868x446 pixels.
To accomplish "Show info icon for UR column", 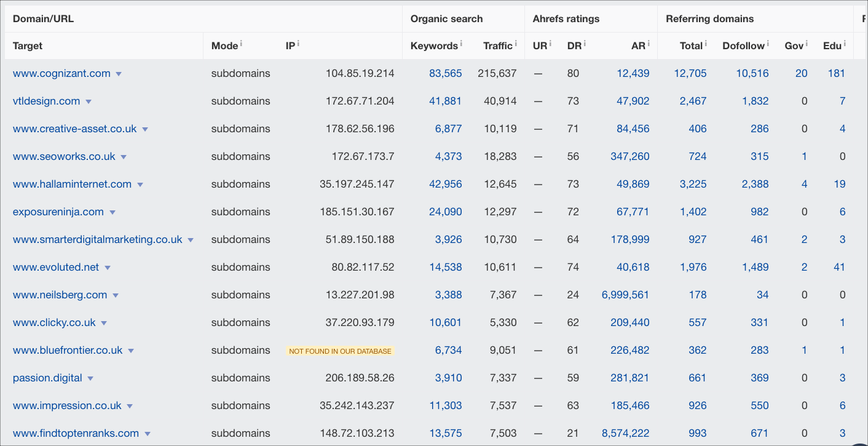I will click(550, 44).
